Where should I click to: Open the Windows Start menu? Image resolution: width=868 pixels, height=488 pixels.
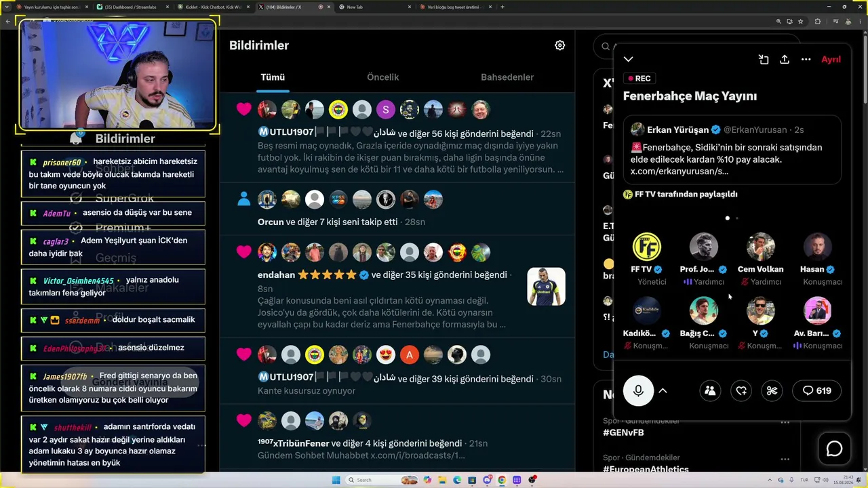336,480
